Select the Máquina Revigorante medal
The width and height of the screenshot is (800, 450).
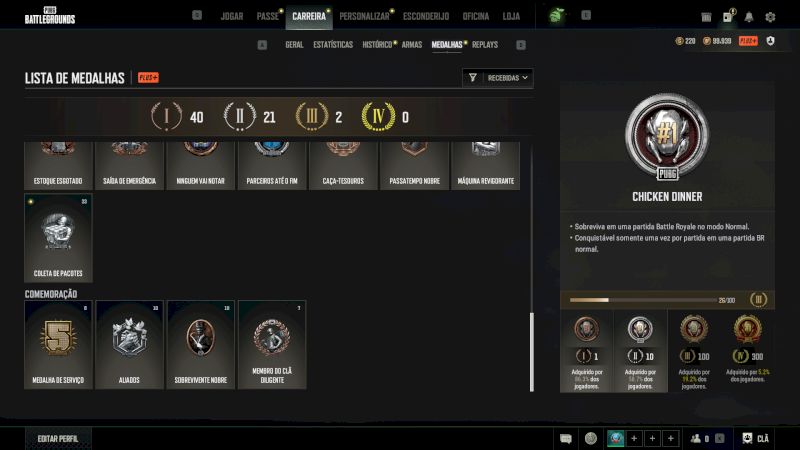pos(486,166)
